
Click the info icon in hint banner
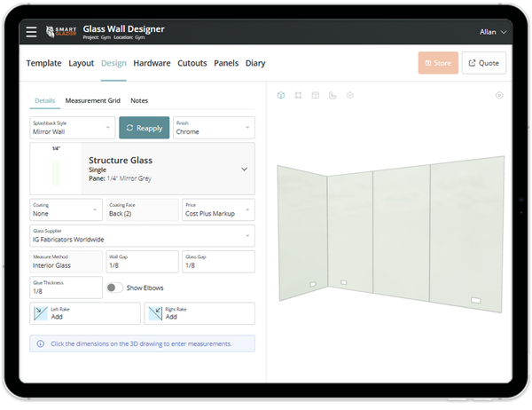click(41, 343)
